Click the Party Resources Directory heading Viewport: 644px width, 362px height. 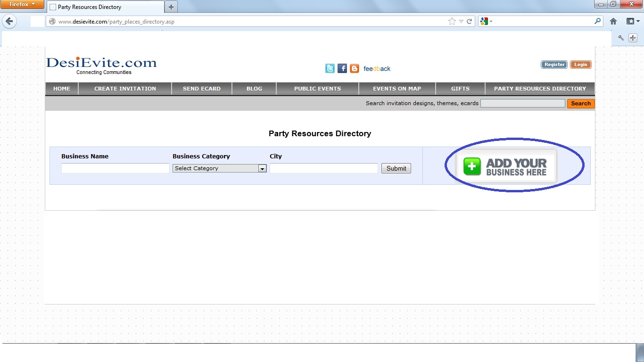(320, 134)
